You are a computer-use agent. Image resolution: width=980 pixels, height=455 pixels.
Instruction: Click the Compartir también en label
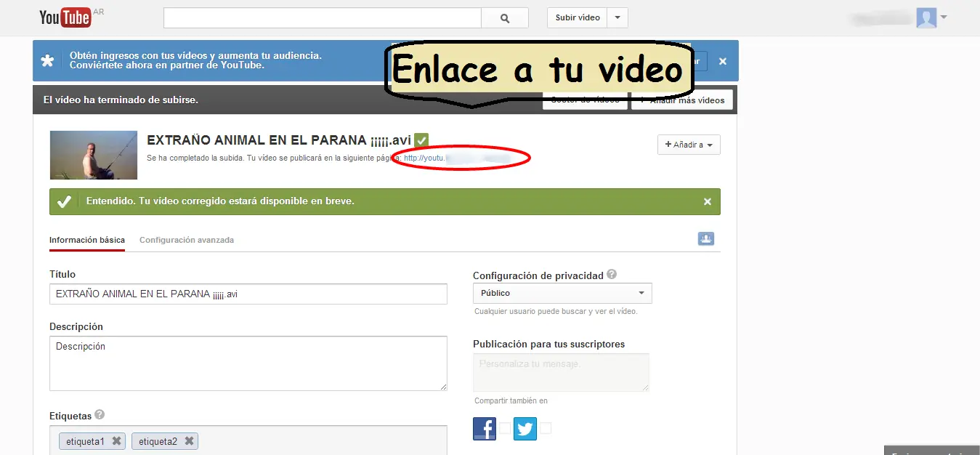tap(511, 400)
